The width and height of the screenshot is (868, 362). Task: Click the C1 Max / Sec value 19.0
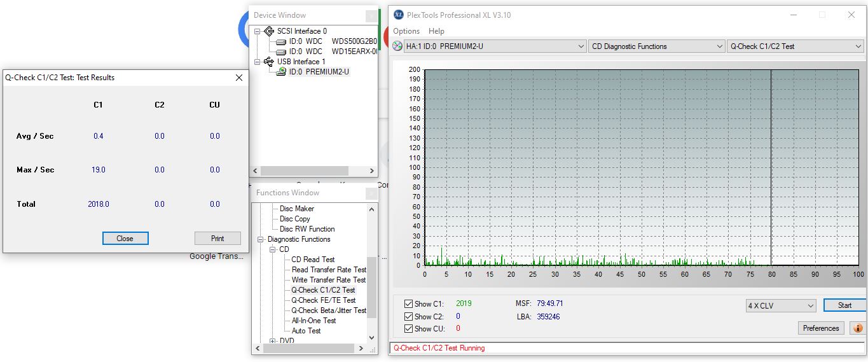[x=99, y=170]
